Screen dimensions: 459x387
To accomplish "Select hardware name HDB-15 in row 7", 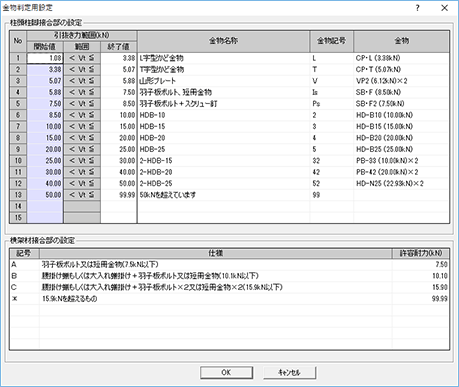I will coord(223,126).
